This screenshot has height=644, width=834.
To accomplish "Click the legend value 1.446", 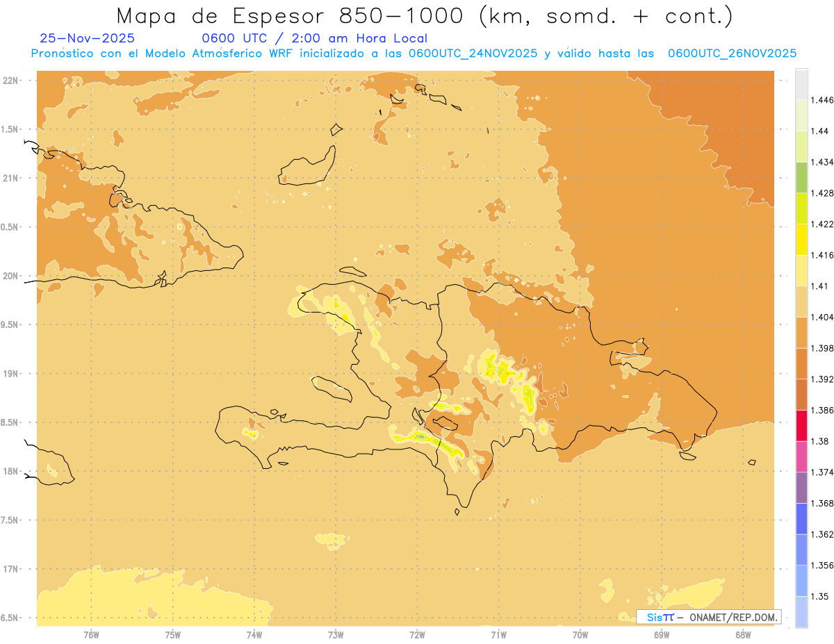I will (822, 100).
